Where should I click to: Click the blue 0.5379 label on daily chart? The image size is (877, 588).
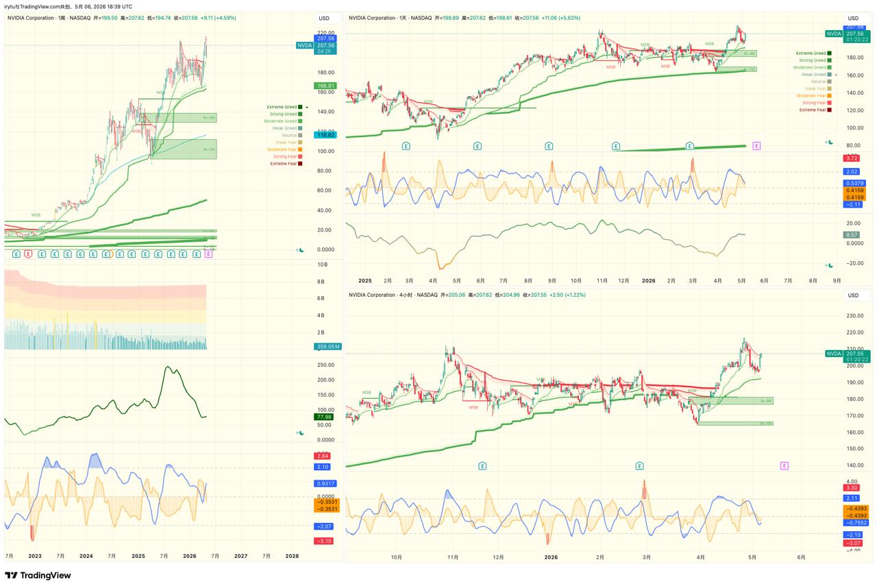point(854,183)
